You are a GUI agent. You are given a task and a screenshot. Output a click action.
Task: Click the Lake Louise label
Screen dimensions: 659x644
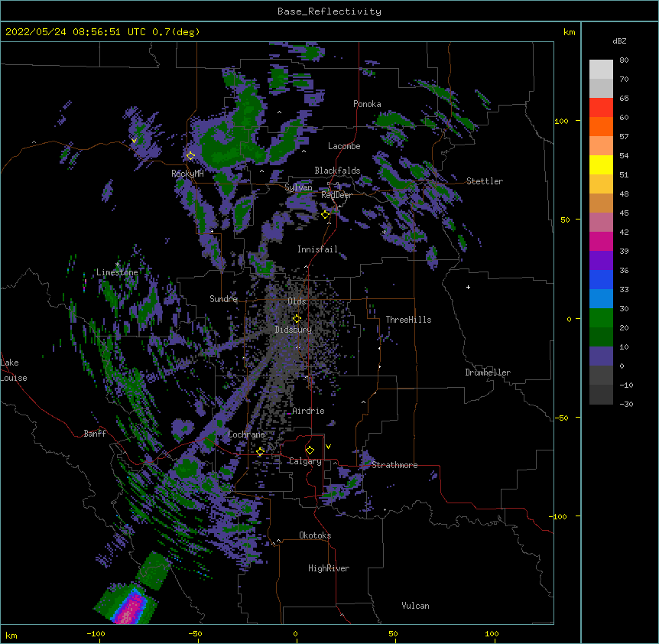pyautogui.click(x=14, y=370)
